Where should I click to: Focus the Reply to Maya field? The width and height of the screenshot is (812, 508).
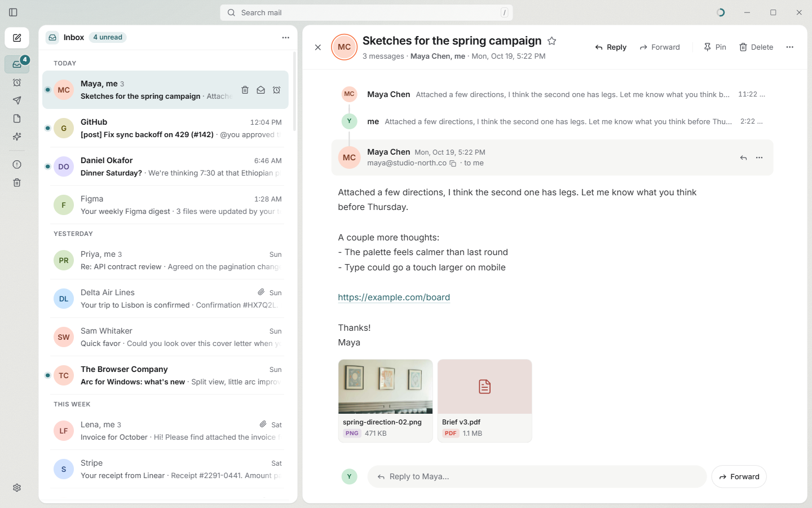537,476
